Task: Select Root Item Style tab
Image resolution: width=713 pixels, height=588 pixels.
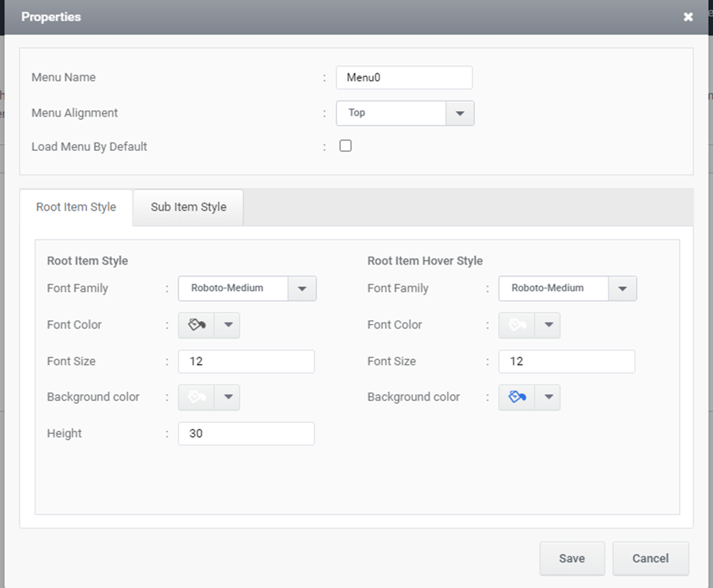Action: click(x=76, y=207)
